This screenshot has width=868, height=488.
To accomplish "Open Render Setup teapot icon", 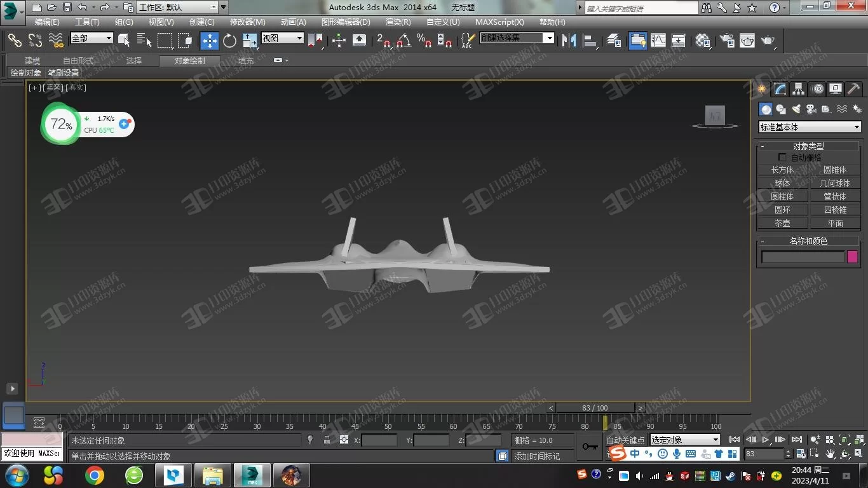I will coord(727,40).
